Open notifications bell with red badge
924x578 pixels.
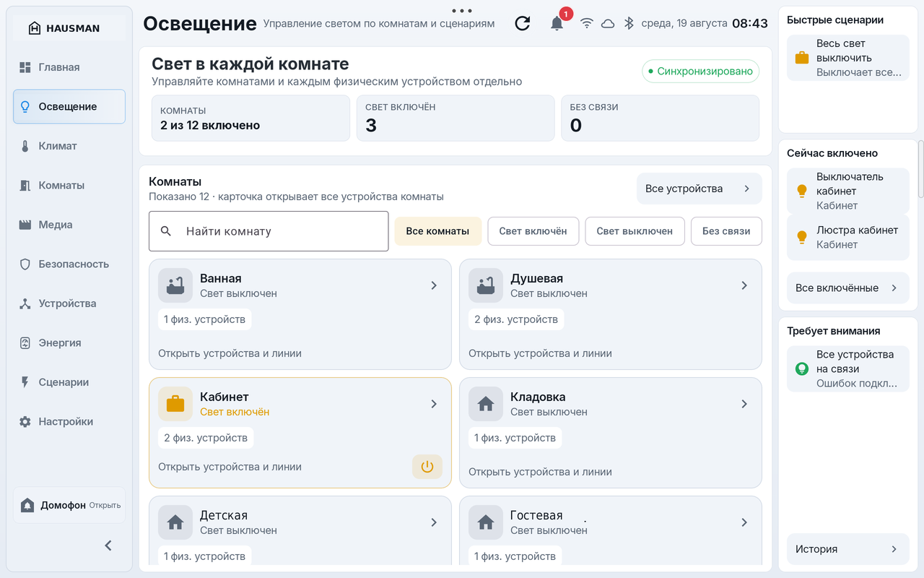tap(557, 23)
